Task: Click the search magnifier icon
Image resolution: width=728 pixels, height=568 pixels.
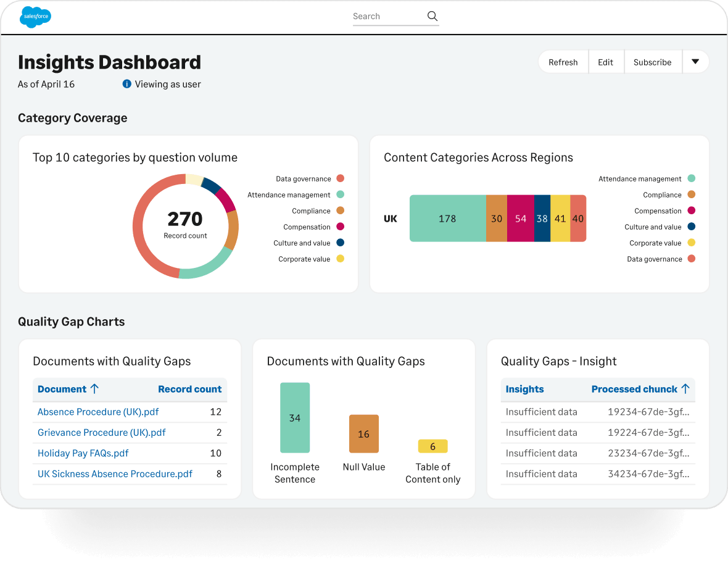Action: click(x=432, y=16)
